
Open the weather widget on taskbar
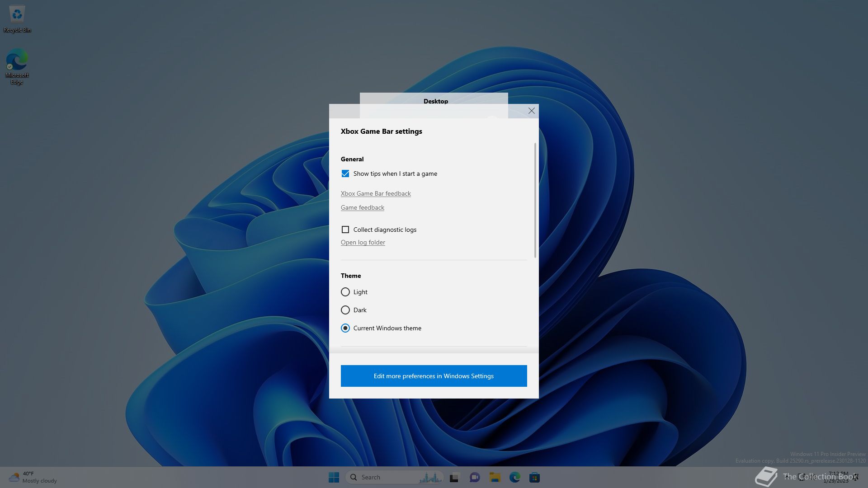[x=33, y=477]
